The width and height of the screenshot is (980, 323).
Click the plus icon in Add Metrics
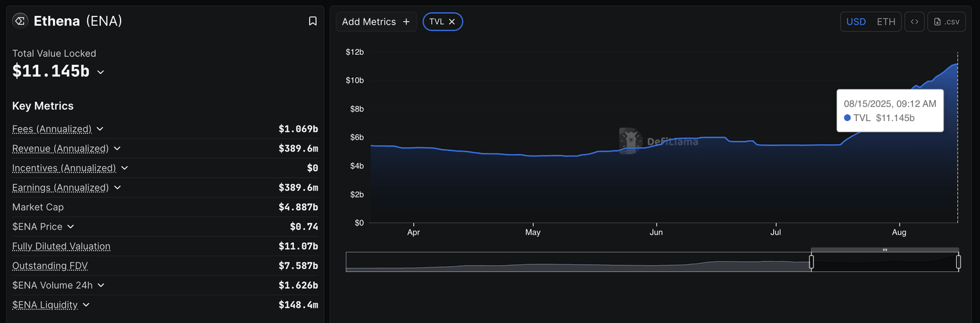[406, 22]
